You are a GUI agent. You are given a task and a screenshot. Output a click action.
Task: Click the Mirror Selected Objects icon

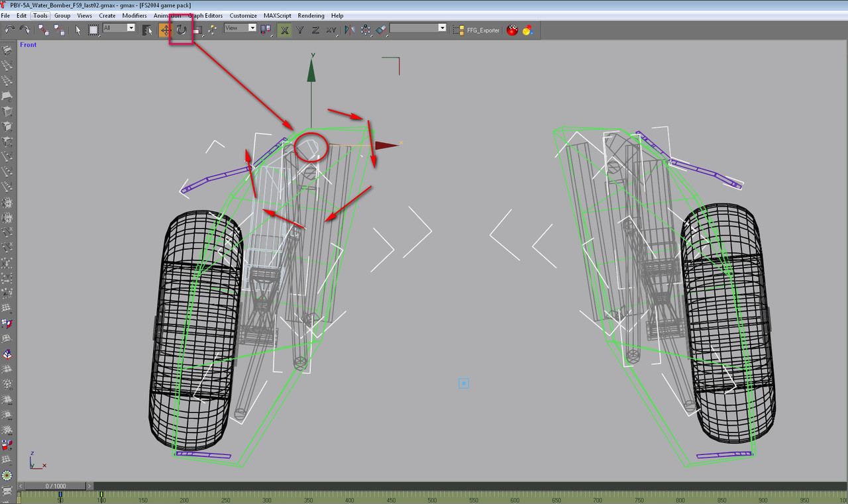(350, 30)
